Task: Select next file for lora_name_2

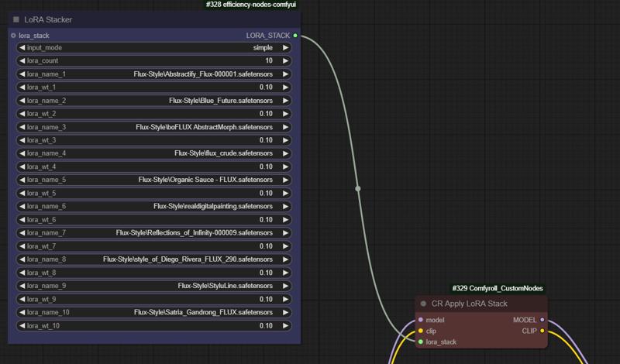Action: [x=285, y=101]
